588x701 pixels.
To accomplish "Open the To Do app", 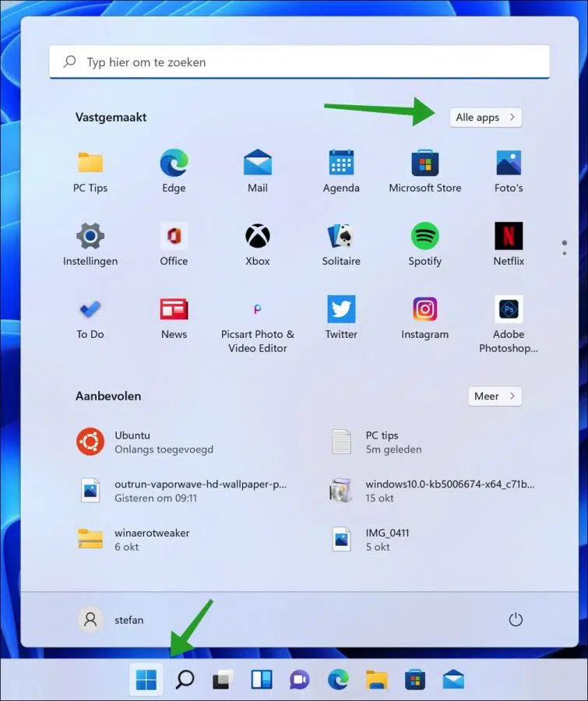I will click(90, 318).
